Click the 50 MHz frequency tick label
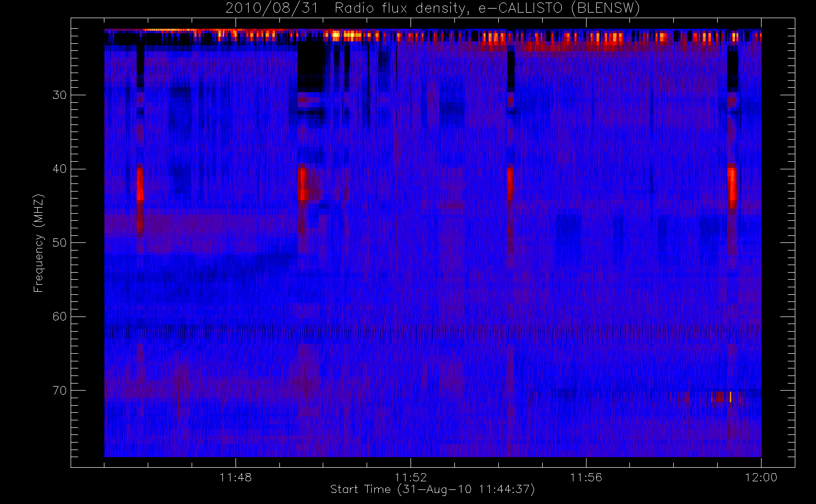This screenshot has height=504, width=816. (60, 243)
